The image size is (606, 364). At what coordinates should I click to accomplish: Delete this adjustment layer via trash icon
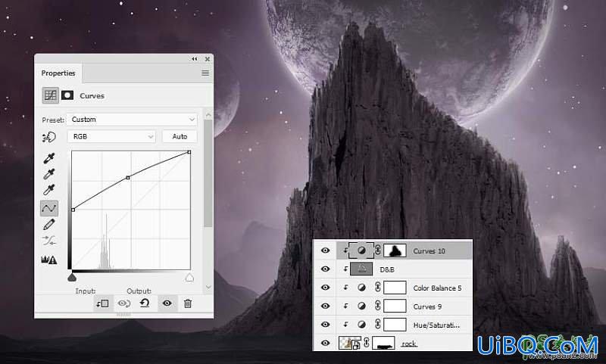coord(188,303)
